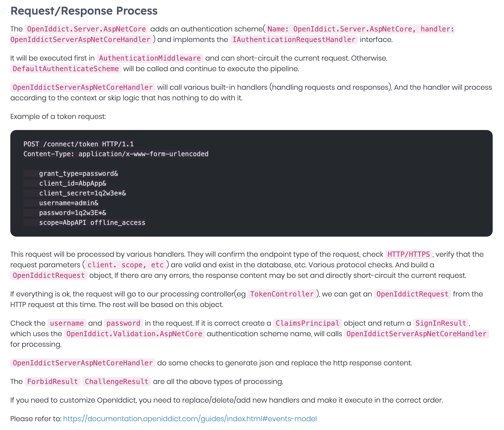This screenshot has height=430, width=504.
Task: Click the "Request/Response Process" heading
Action: 84,11
